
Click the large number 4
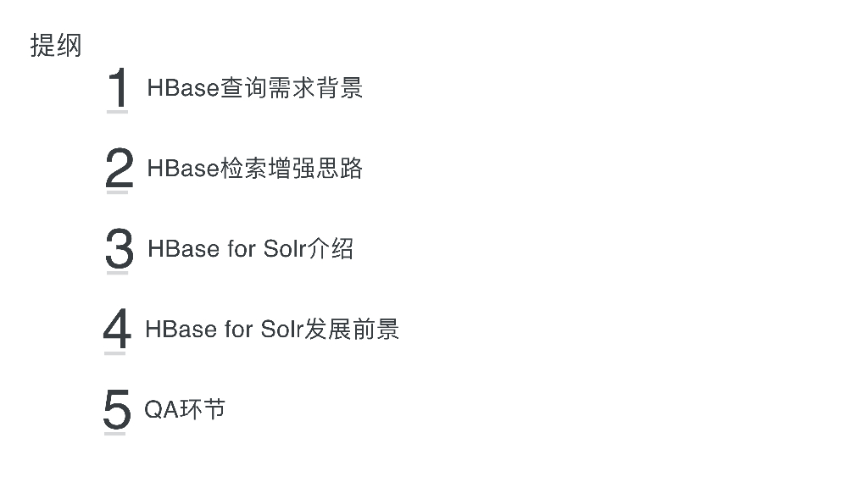click(x=117, y=328)
